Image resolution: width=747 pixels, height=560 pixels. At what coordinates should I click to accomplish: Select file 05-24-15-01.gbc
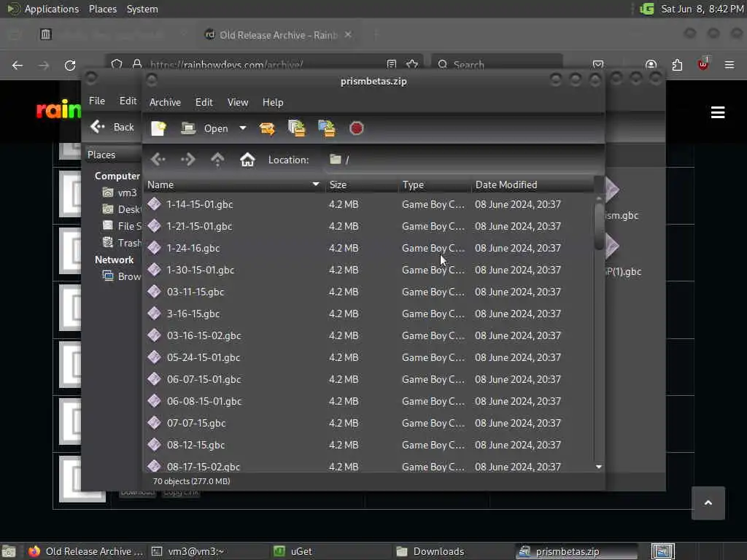369,357
